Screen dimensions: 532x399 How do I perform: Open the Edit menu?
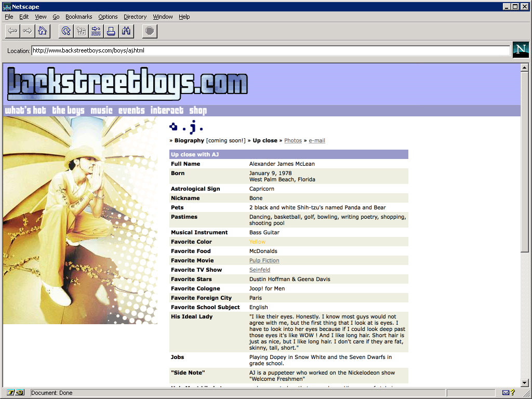click(x=24, y=17)
